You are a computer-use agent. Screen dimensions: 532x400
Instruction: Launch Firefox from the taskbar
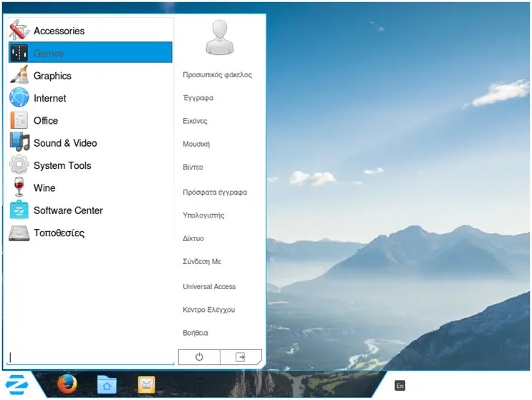[x=67, y=384]
